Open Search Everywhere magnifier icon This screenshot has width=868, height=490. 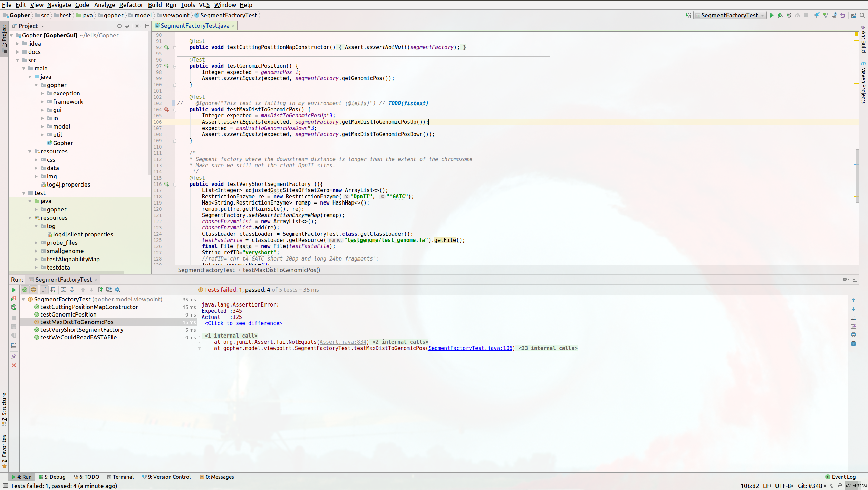(x=862, y=15)
